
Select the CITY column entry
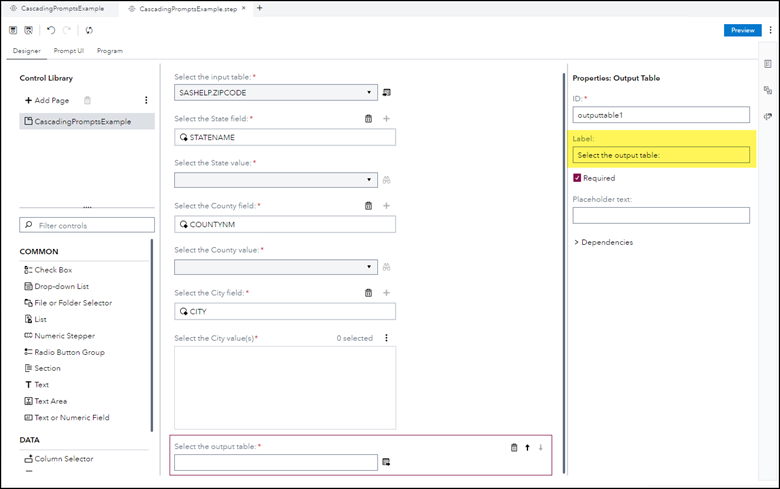tap(285, 311)
